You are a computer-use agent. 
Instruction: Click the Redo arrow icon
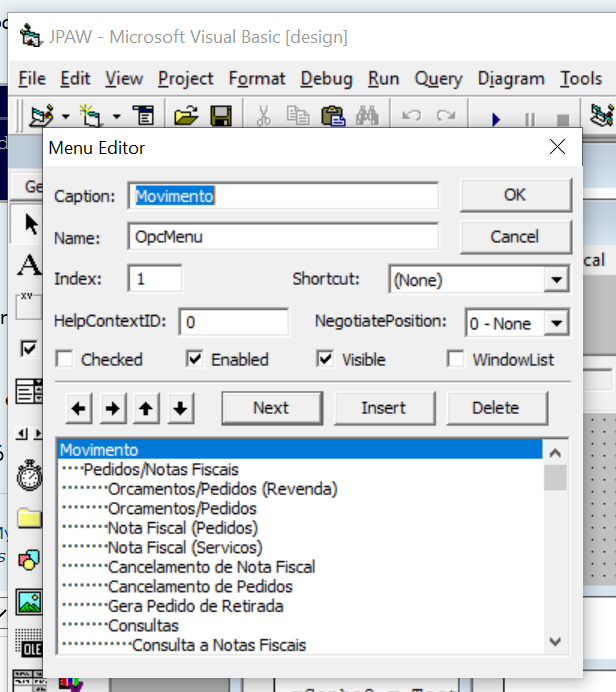tap(446, 116)
